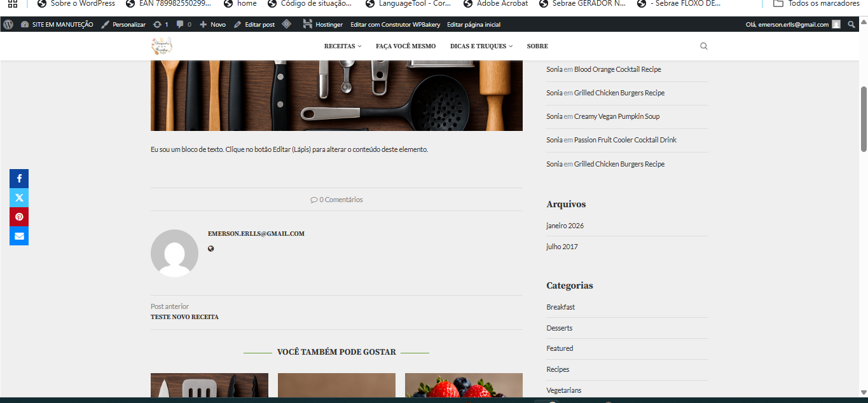
Task: Open the WordPress logo admin menu
Action: (8, 24)
